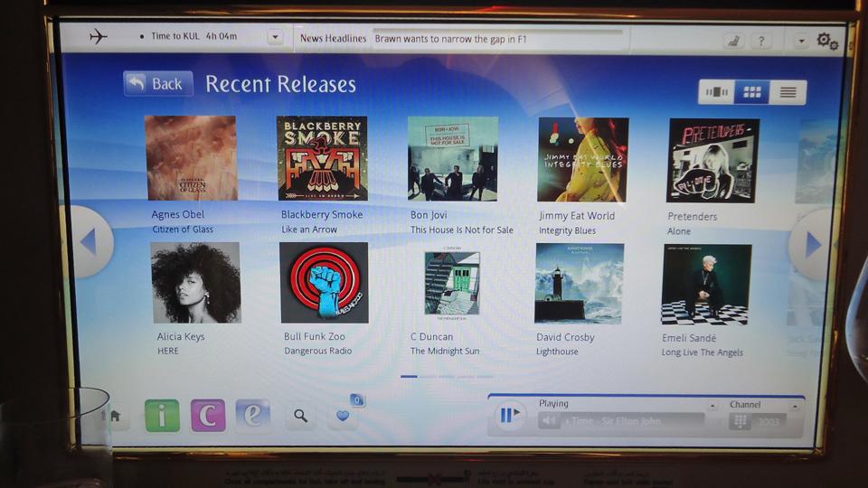Screen dimensions: 868x488
Task: Tap the airplane flight info icon
Action: click(98, 36)
